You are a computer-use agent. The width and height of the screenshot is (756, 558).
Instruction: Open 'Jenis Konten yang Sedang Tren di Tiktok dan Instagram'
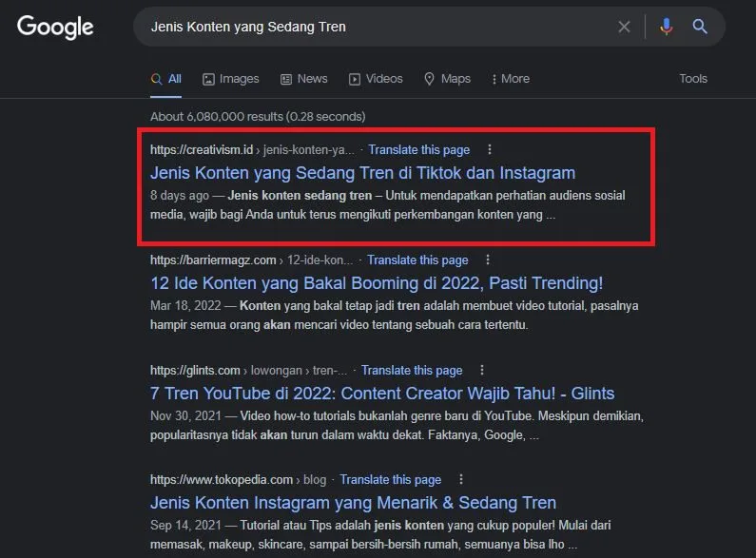pyautogui.click(x=362, y=173)
